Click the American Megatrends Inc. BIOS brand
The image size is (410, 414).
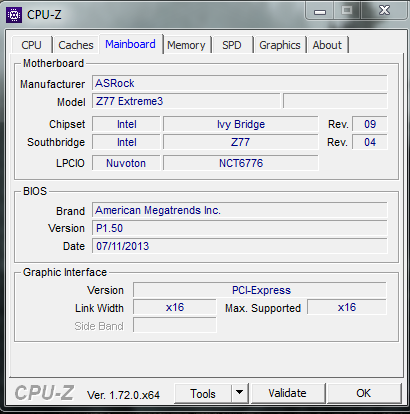(240, 210)
